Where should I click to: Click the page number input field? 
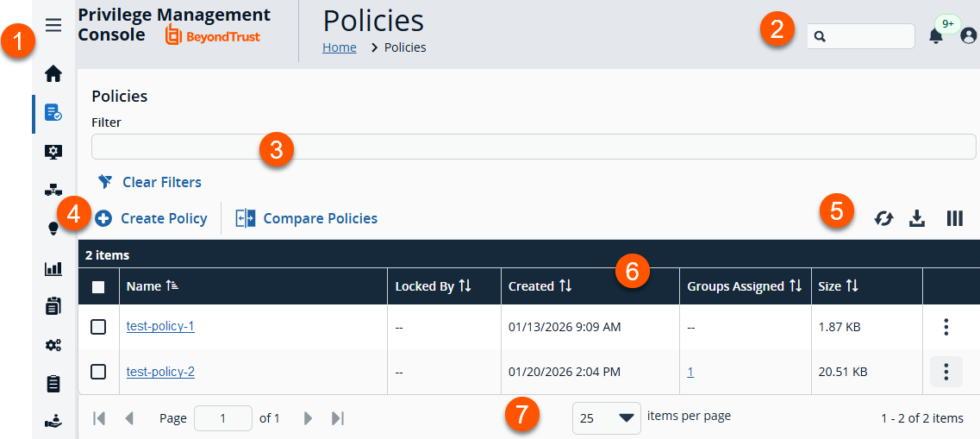222,418
